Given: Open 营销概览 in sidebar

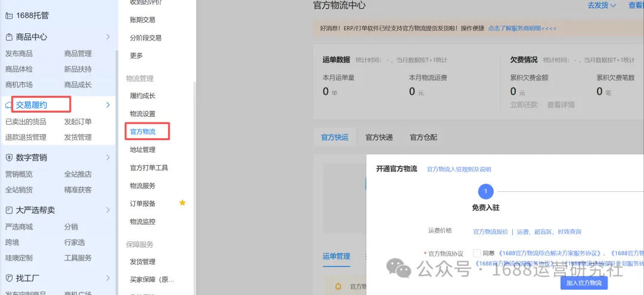Looking at the screenshot, I should point(19,175).
